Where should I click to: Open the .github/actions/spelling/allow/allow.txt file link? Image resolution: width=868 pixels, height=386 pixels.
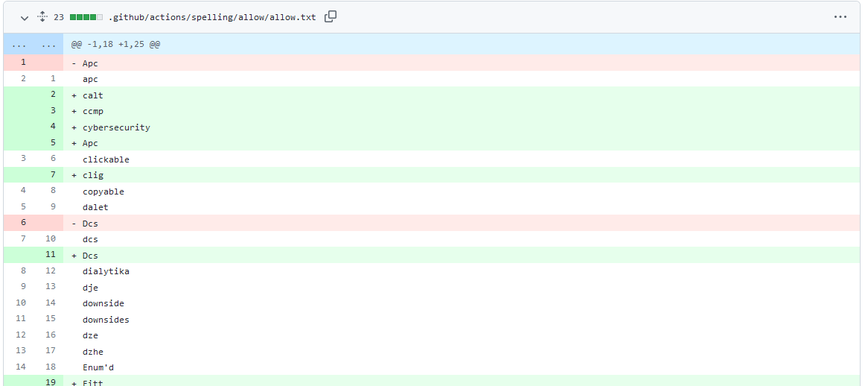pyautogui.click(x=212, y=17)
